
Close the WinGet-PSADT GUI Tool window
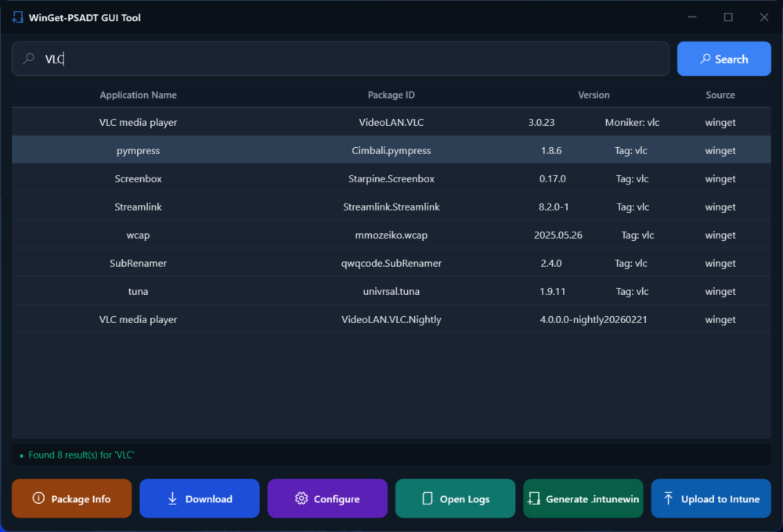(764, 17)
